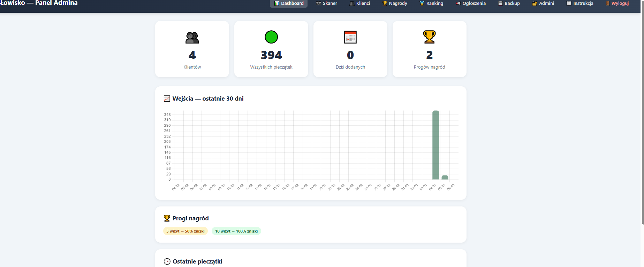Screen dimensions: 644x267
Task: Open the Backup section
Action: click(509, 3)
